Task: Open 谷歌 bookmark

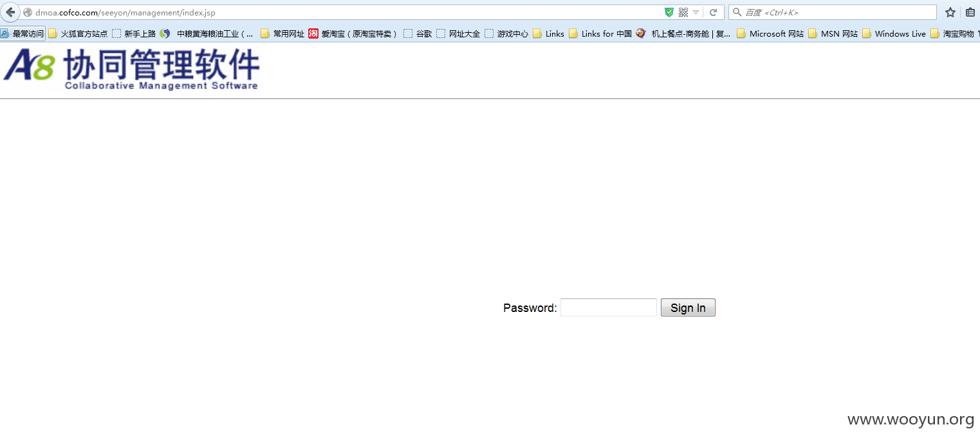Action: point(418,33)
